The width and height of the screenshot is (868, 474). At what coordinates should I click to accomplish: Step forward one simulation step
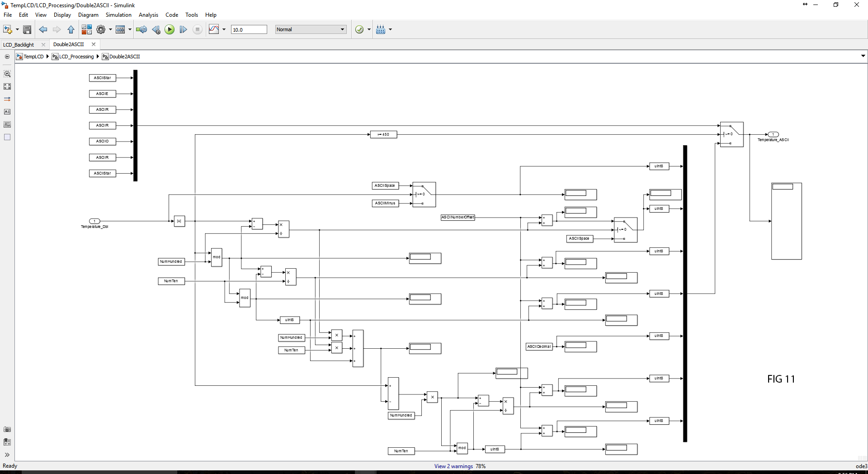coord(183,29)
